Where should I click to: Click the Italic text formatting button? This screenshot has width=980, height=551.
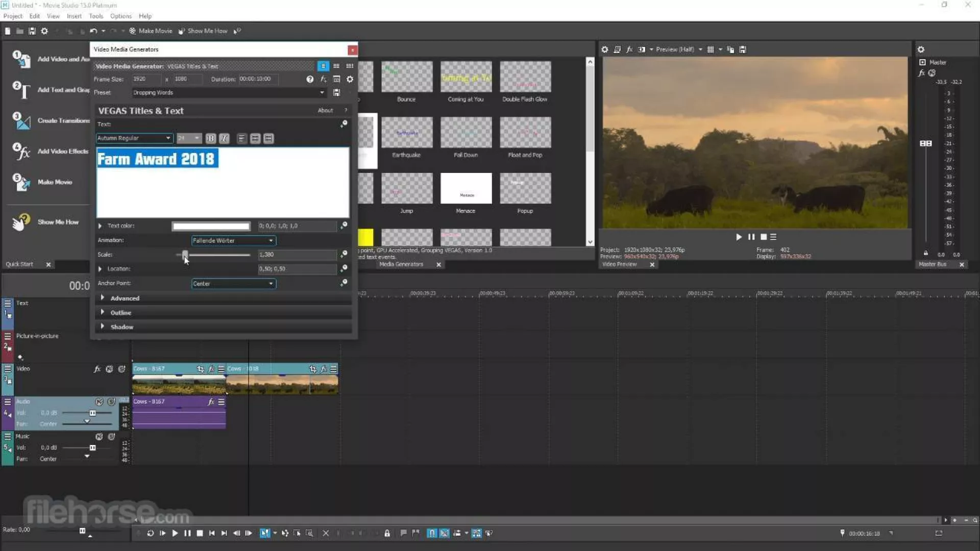(224, 138)
